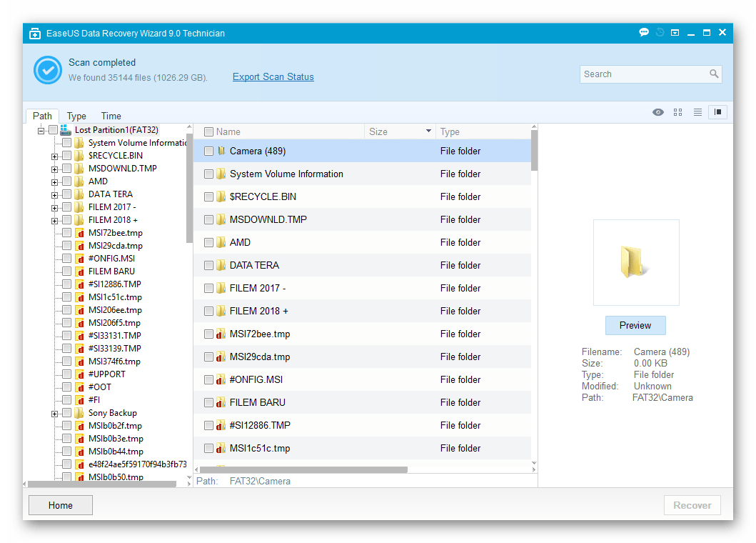Toggle the file preview eye icon
The height and width of the screenshot is (543, 756).
click(x=657, y=112)
